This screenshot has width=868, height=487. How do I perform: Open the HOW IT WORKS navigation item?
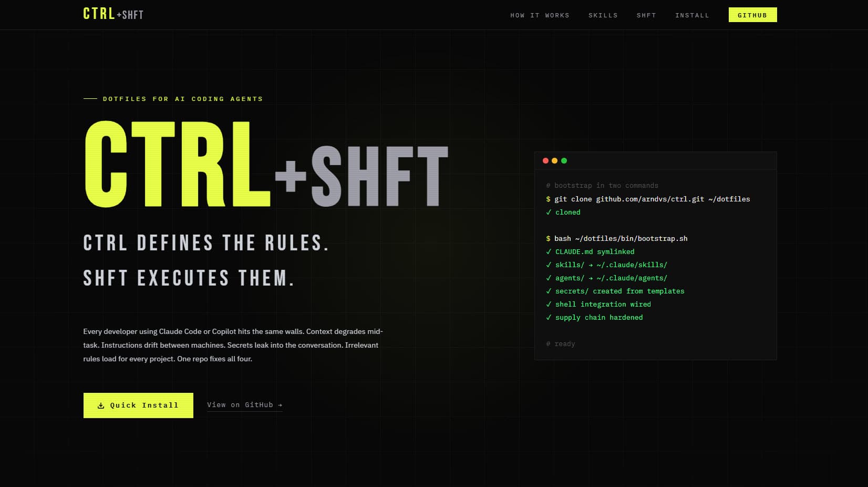pyautogui.click(x=540, y=15)
